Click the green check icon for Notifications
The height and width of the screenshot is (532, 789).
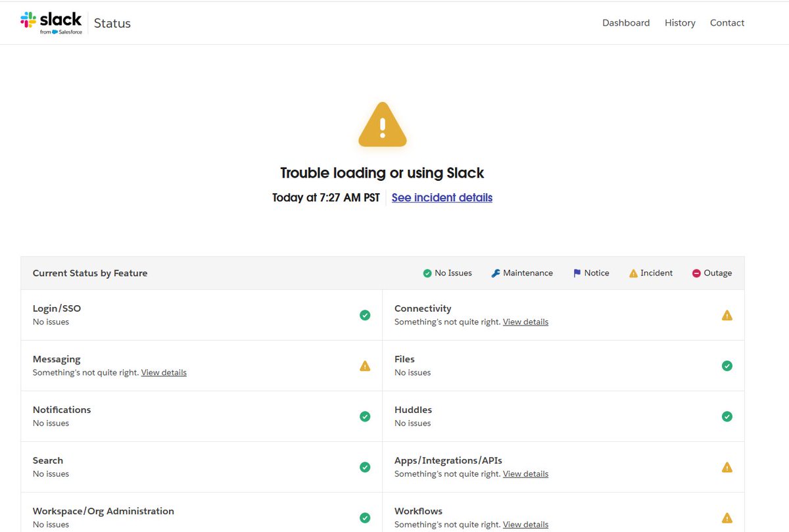click(365, 416)
